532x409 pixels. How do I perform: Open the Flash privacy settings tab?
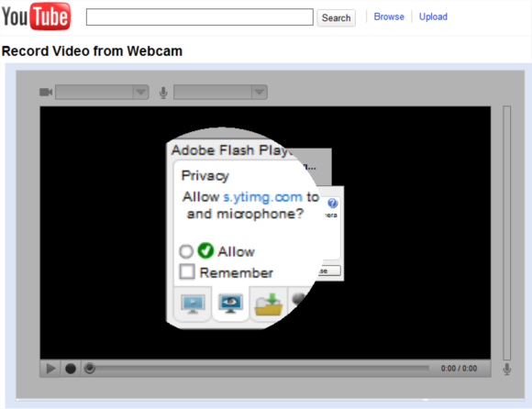(231, 304)
